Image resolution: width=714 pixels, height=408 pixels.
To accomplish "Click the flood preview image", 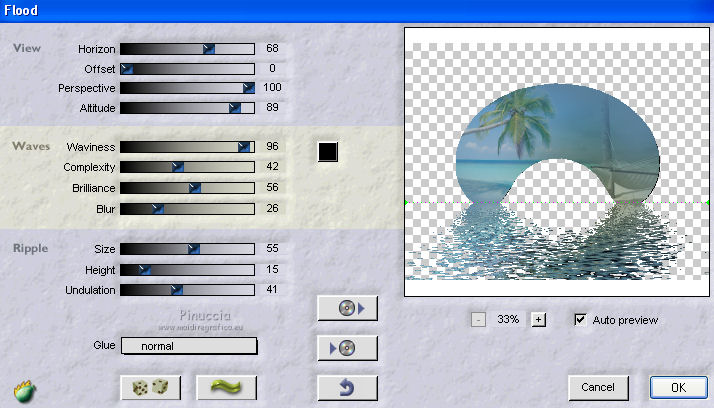I will (x=557, y=162).
